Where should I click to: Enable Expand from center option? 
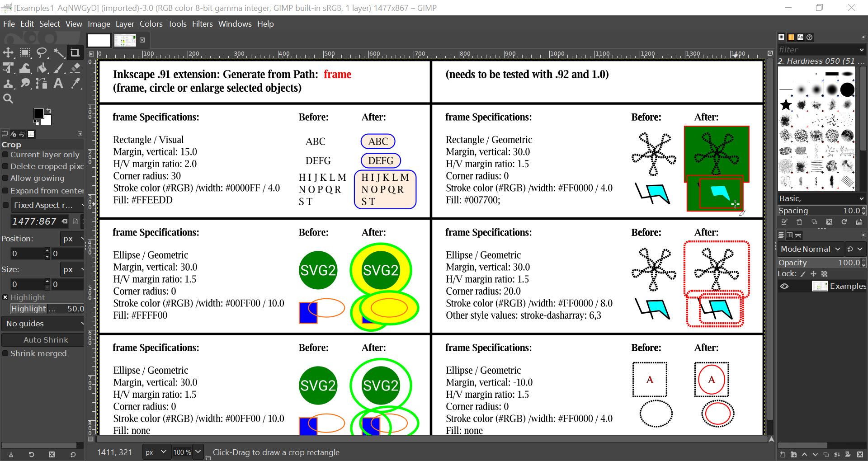point(5,191)
